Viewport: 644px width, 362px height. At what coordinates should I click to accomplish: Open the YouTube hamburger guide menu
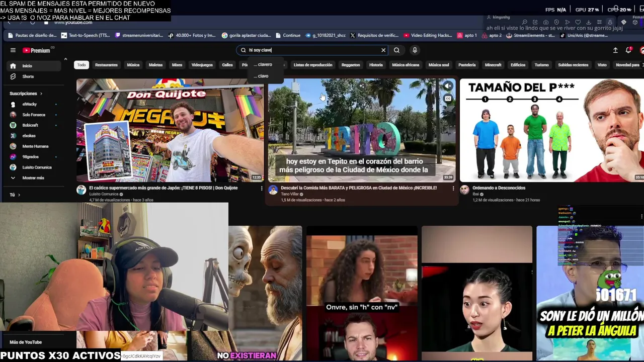(13, 50)
